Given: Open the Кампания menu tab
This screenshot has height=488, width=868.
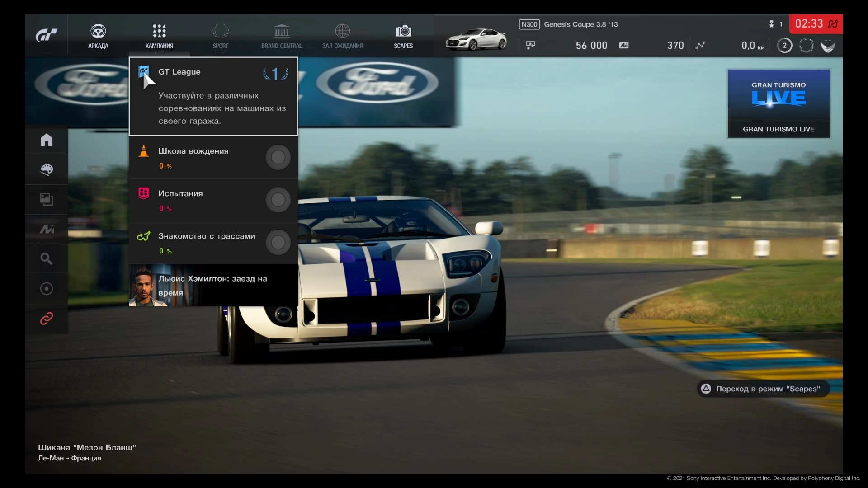Looking at the screenshot, I should (x=159, y=36).
